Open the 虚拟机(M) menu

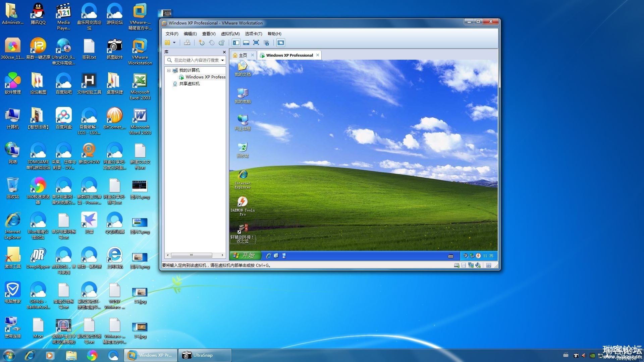(x=230, y=34)
